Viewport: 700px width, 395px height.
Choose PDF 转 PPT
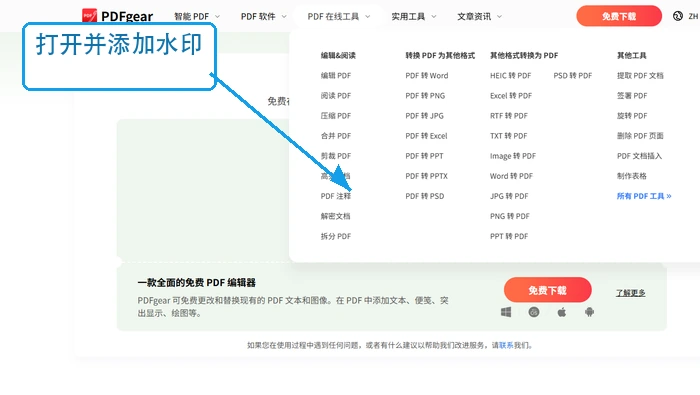pyautogui.click(x=425, y=156)
